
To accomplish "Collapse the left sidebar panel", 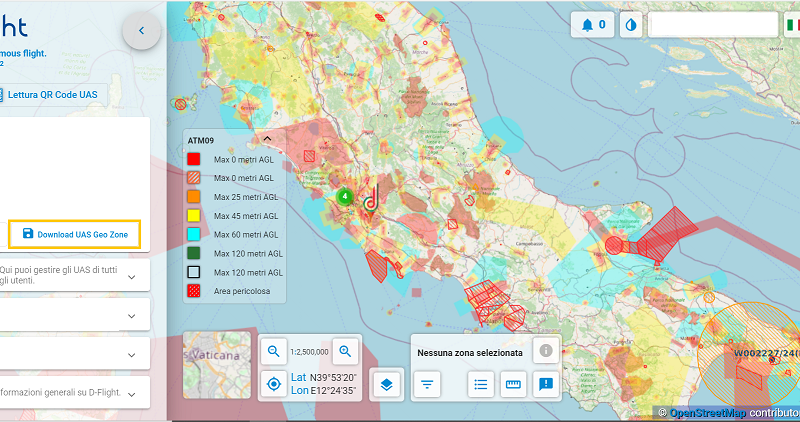I will point(141,31).
